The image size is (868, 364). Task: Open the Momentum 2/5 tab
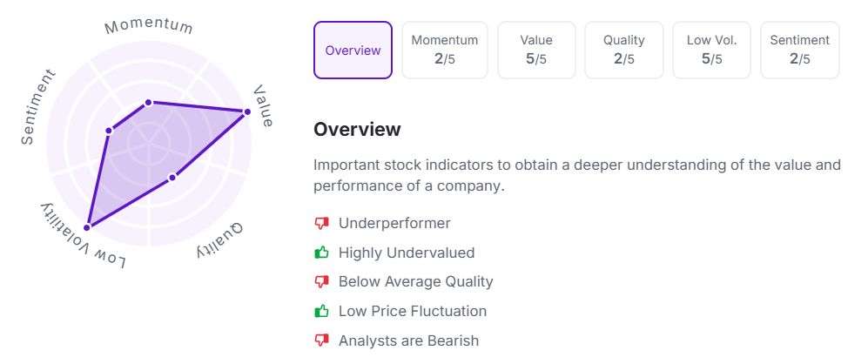click(x=445, y=51)
